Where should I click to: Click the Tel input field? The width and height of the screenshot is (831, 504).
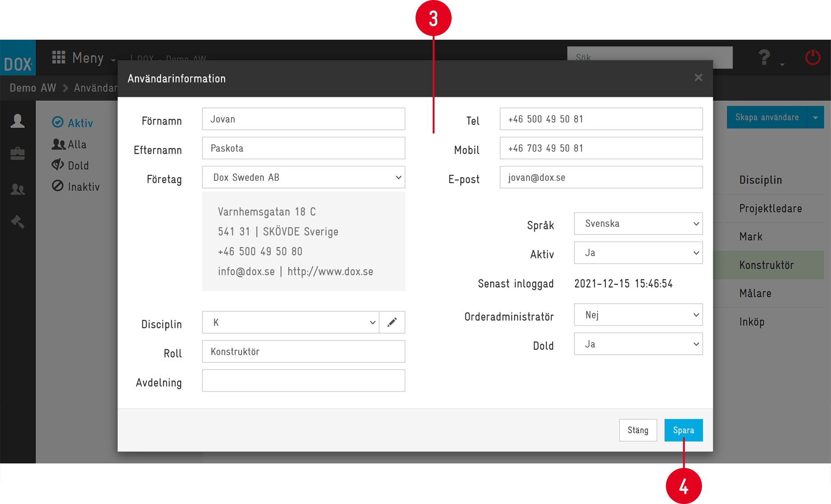[x=601, y=119]
